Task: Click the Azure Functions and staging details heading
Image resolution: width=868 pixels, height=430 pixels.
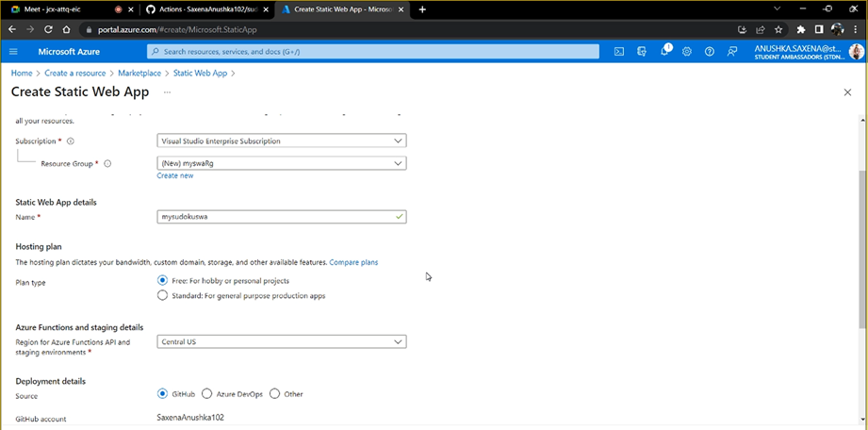Action: [x=80, y=327]
